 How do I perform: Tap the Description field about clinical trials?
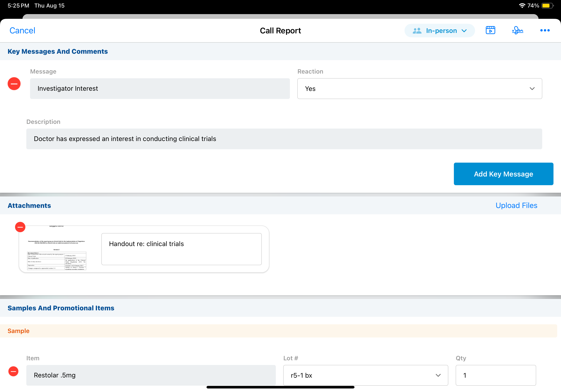click(284, 139)
